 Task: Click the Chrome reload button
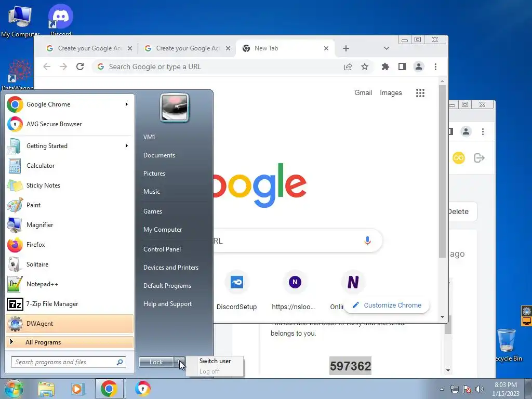(x=80, y=66)
